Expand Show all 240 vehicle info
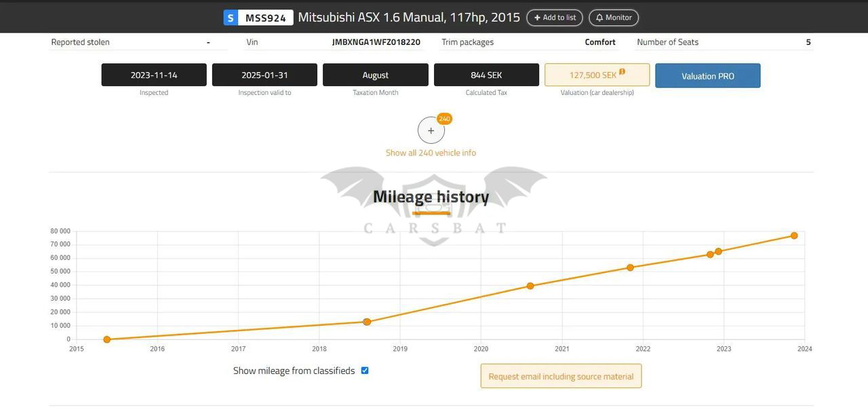868x414 pixels. coord(431,153)
